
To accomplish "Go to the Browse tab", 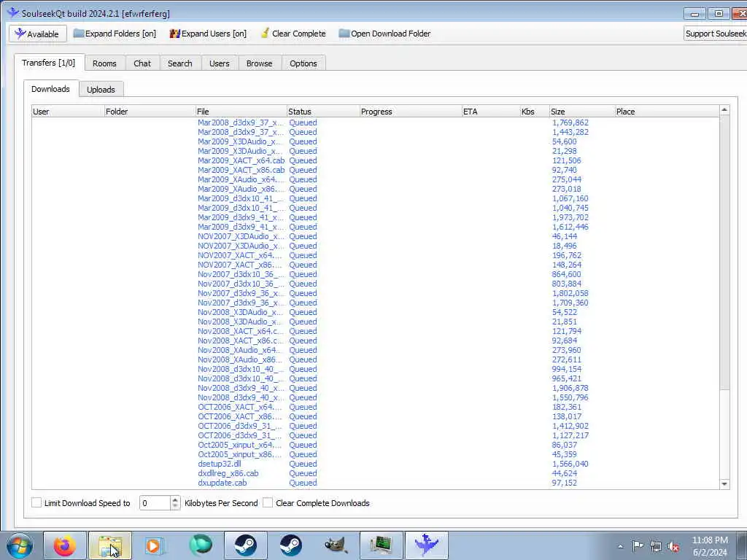I will (259, 63).
